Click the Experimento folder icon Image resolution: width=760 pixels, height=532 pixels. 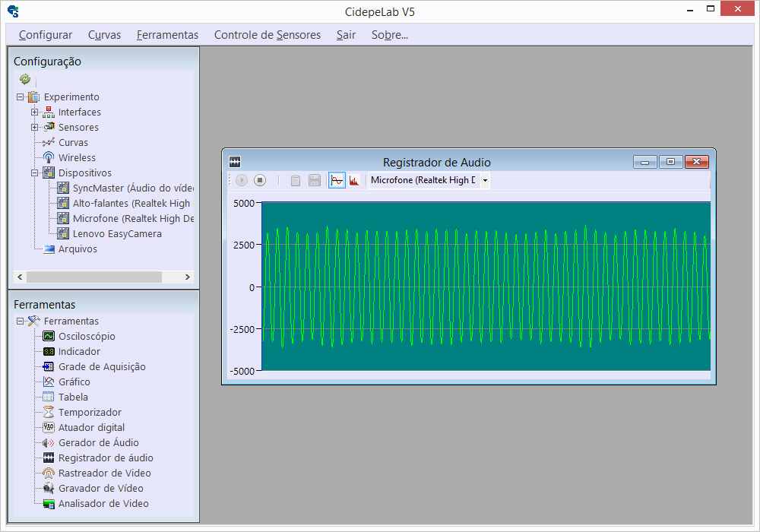pyautogui.click(x=33, y=97)
